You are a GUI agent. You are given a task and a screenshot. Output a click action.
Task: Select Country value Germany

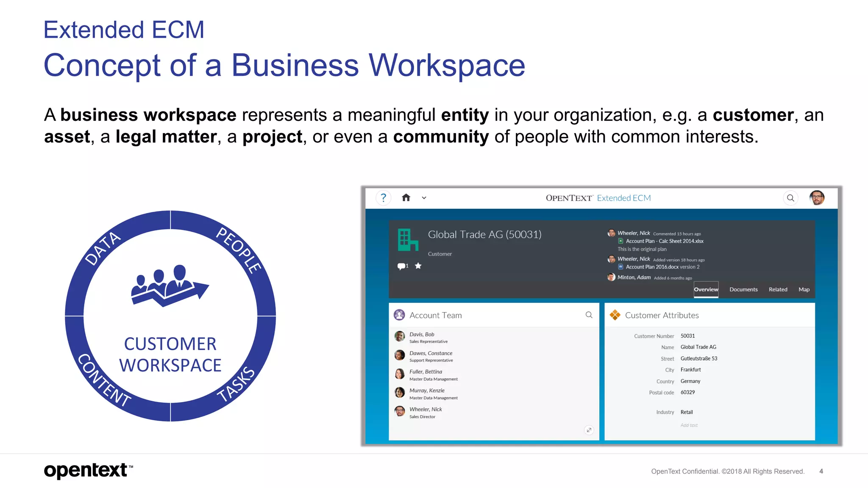(x=690, y=381)
